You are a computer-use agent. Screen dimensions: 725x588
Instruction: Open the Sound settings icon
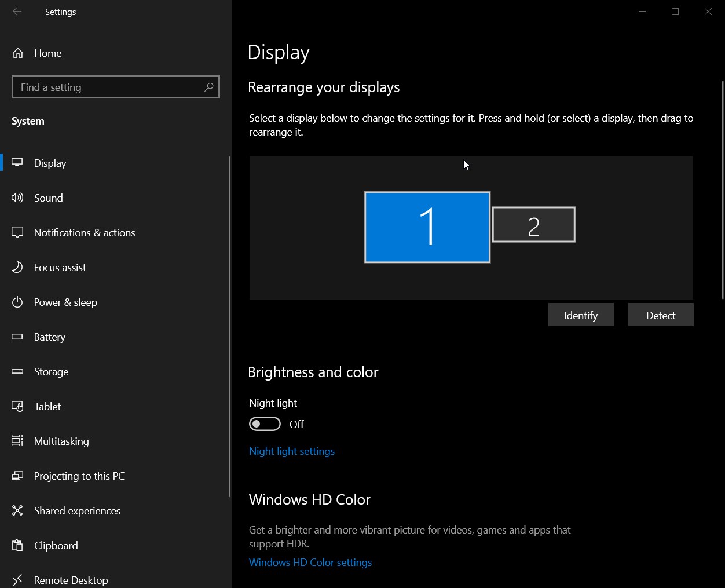tap(18, 198)
